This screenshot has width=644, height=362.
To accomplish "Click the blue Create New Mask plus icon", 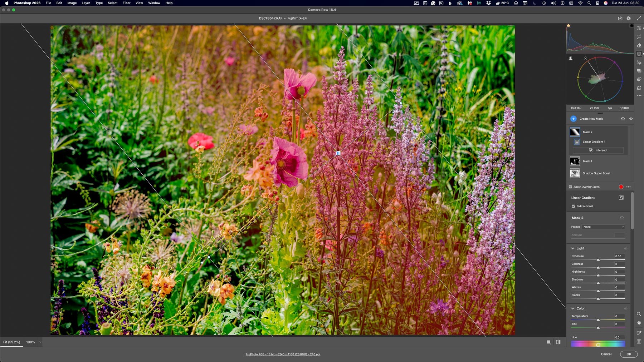I will coord(574,119).
